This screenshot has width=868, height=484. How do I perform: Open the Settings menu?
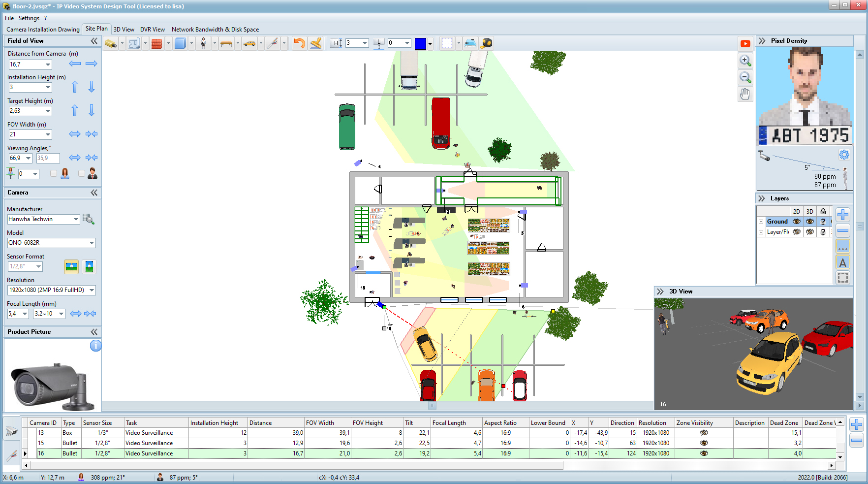tap(29, 18)
